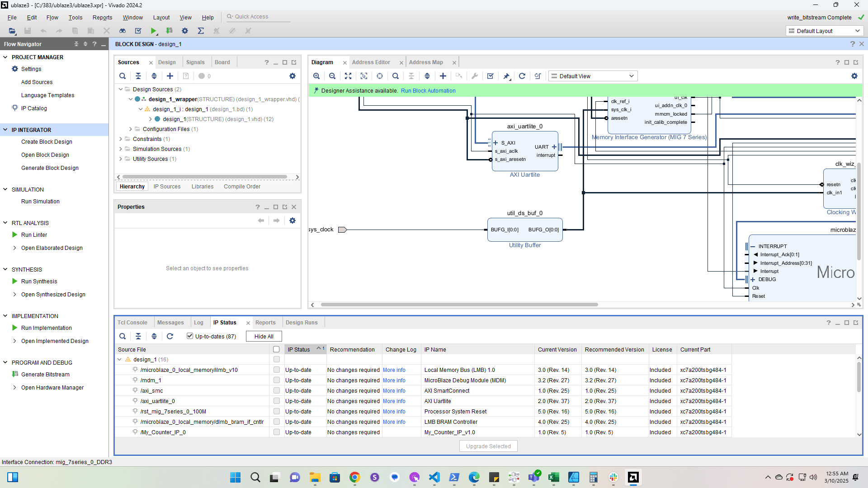Click zoom fit icon in Diagram toolbar

coord(348,76)
